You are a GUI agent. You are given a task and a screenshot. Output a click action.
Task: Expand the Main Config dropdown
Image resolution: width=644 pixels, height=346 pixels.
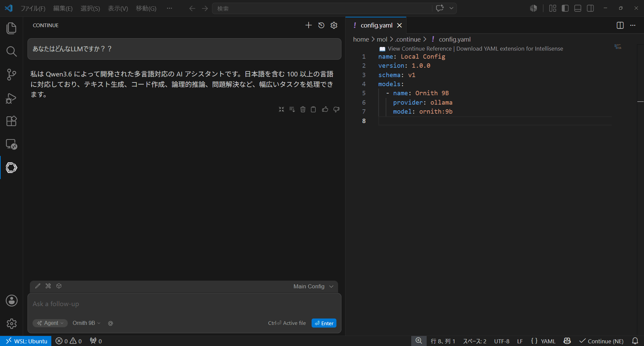(x=313, y=287)
